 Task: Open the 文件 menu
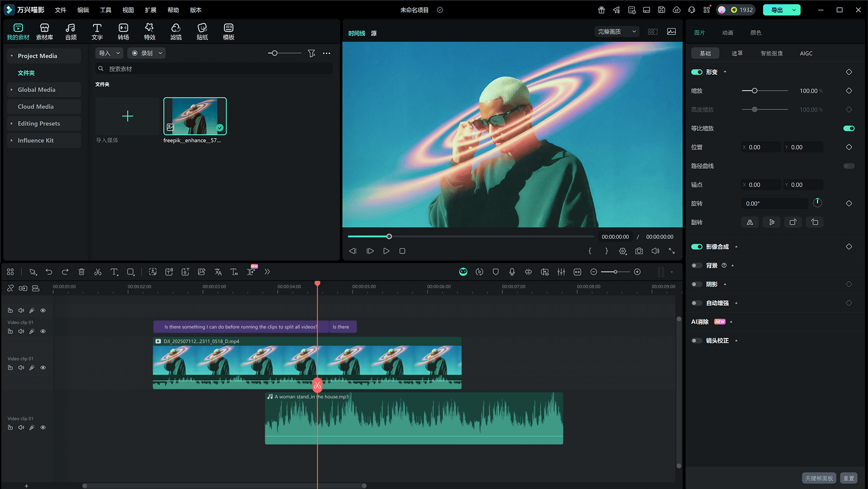60,10
